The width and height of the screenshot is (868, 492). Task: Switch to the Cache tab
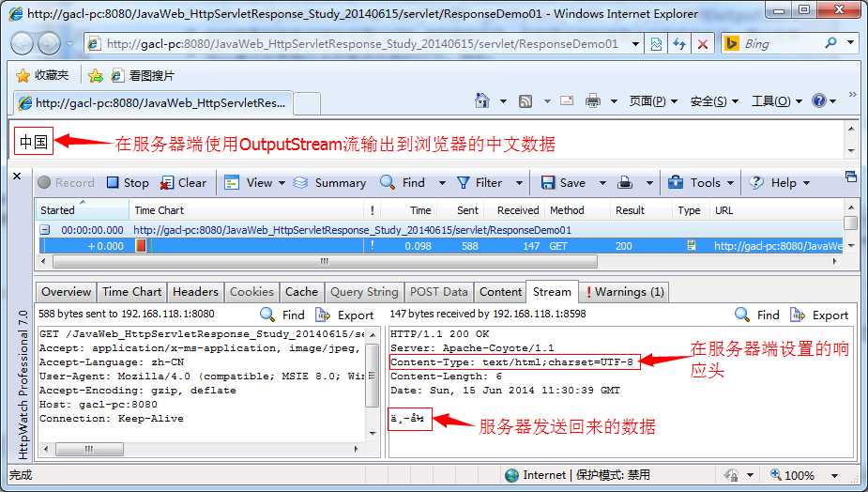coord(302,291)
